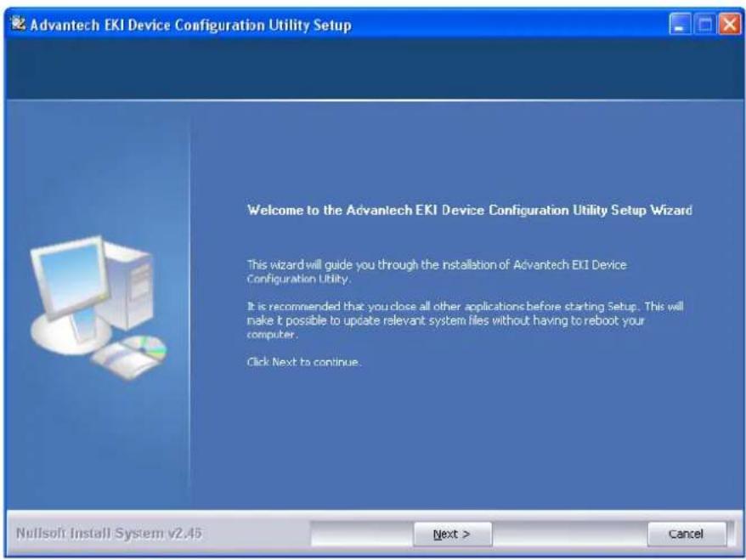Screen dimensions: 746x560
Task: Click the installer icon in the title bar
Action: [x=18, y=23]
